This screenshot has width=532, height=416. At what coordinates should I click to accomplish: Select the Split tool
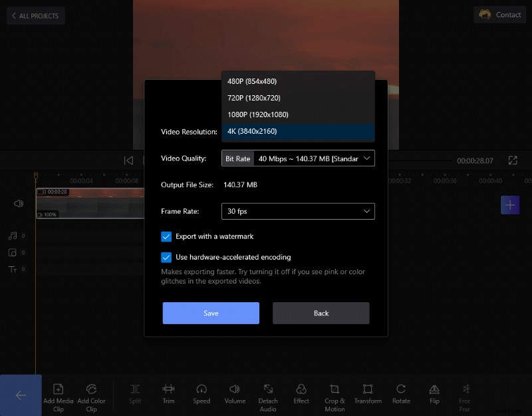(x=135, y=395)
